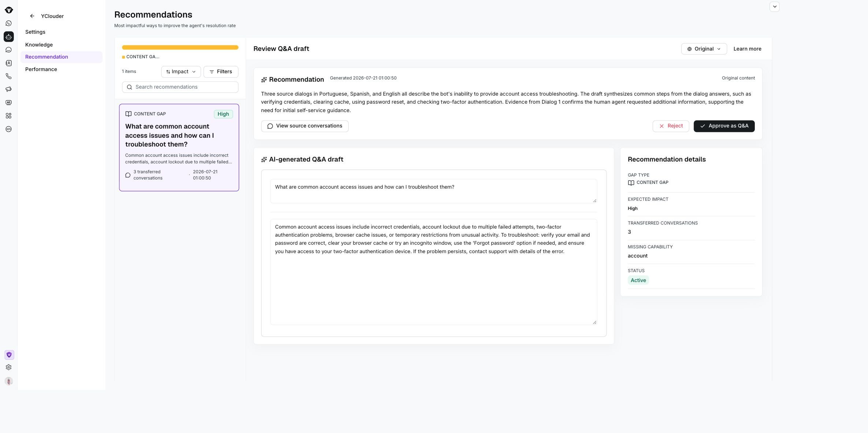The height and width of the screenshot is (433, 868).
Task: Click the 'Original content' label
Action: point(738,78)
